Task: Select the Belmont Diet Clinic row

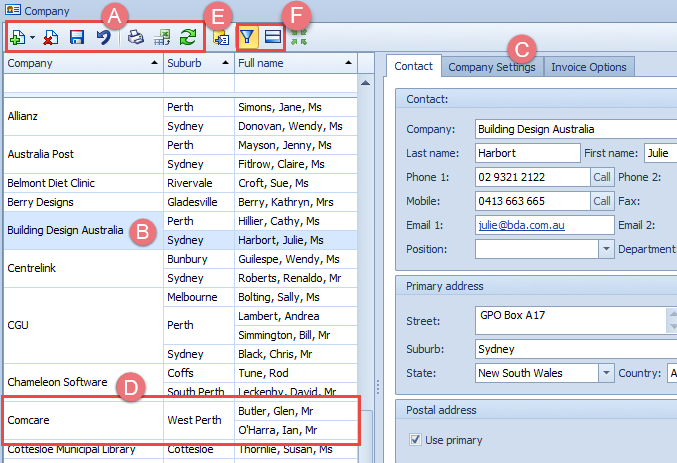Action: [x=83, y=183]
